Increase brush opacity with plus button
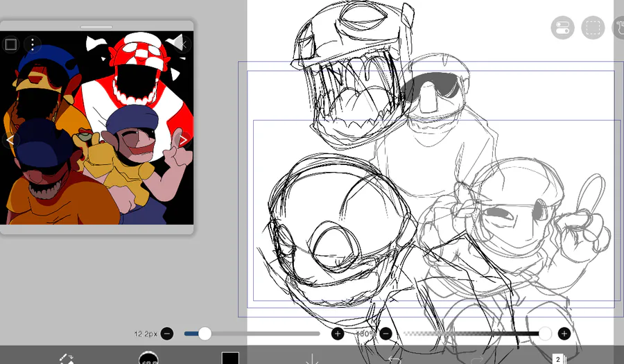The height and width of the screenshot is (364, 624). coord(564,333)
